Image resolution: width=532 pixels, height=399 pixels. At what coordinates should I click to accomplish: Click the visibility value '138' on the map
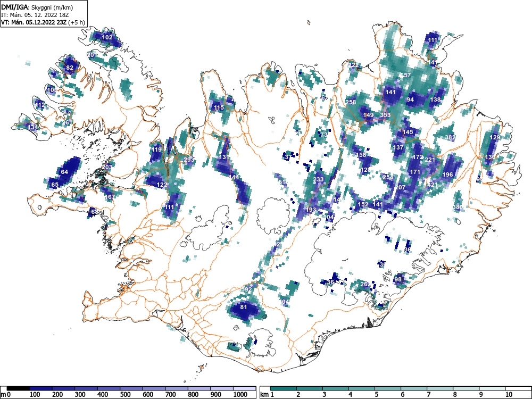pyautogui.click(x=435, y=100)
